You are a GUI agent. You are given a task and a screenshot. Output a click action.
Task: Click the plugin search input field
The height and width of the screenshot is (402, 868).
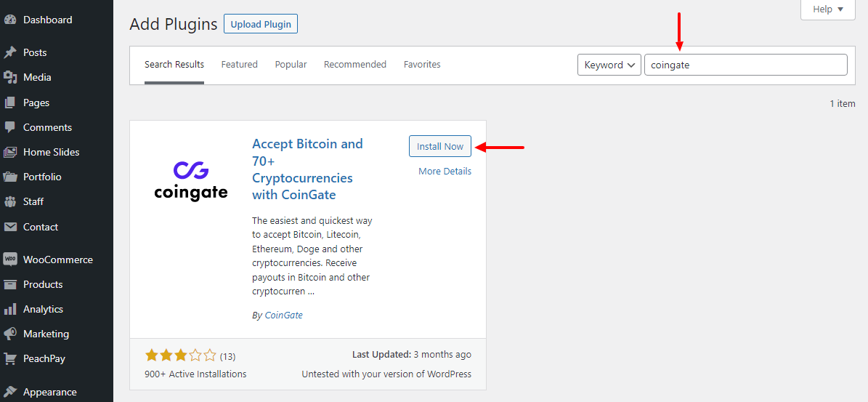745,65
